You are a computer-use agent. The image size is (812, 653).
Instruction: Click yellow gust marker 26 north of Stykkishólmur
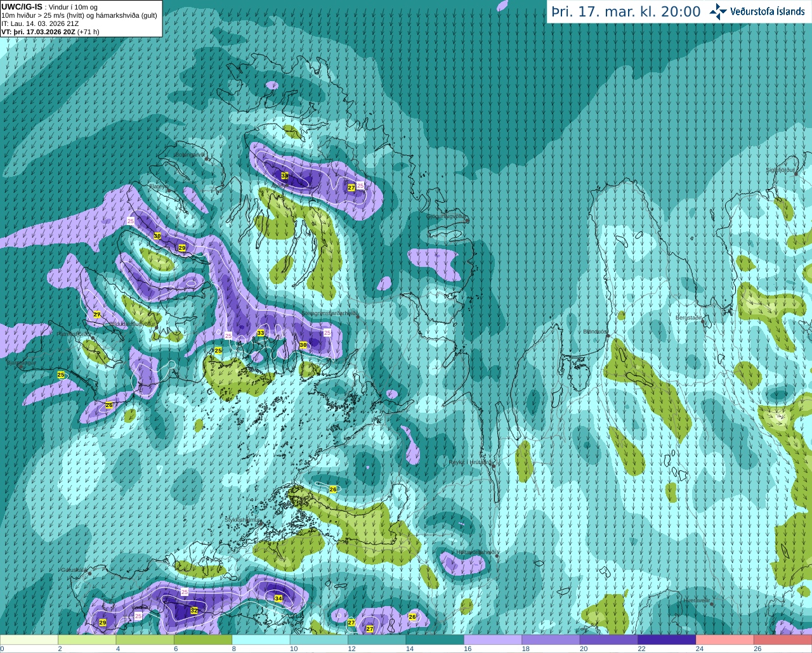pyautogui.click(x=333, y=489)
